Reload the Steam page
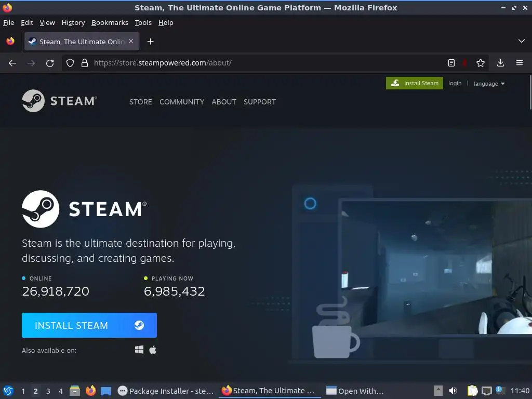The image size is (532, 399). pyautogui.click(x=50, y=63)
